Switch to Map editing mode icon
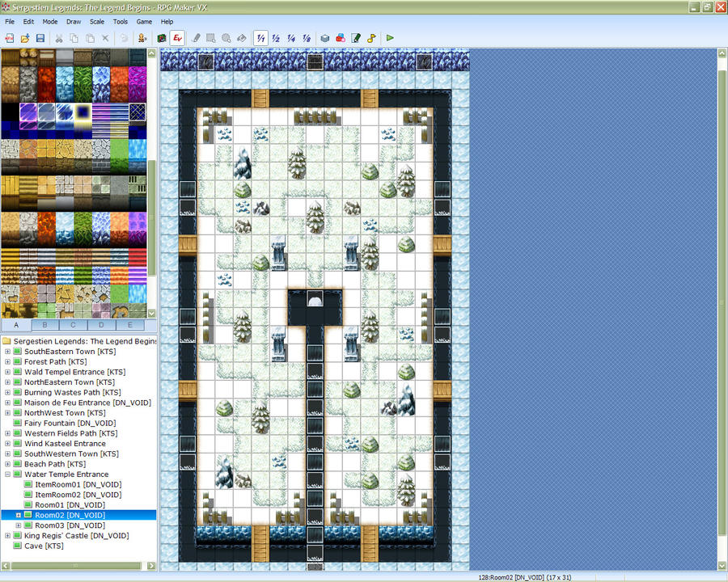The width and height of the screenshot is (728, 582). pos(162,38)
